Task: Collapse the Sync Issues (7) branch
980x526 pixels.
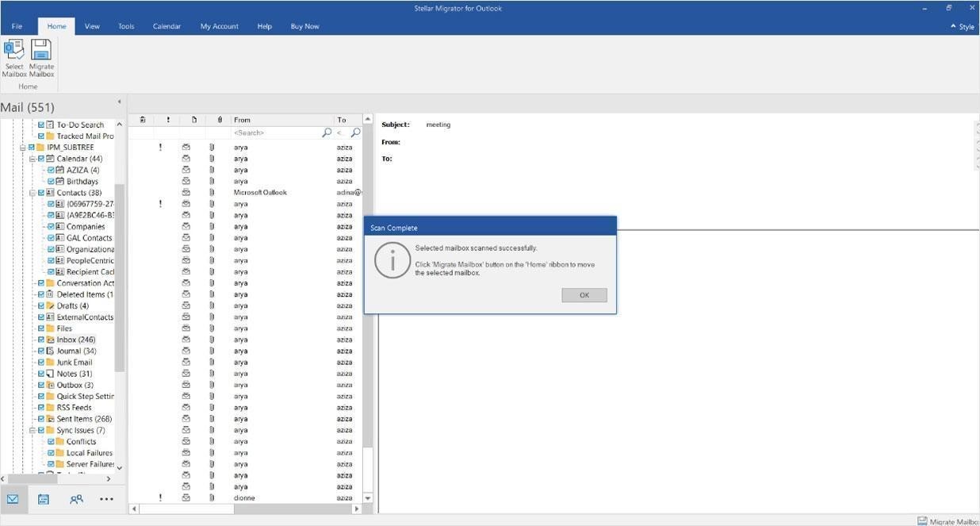Action: 34,430
